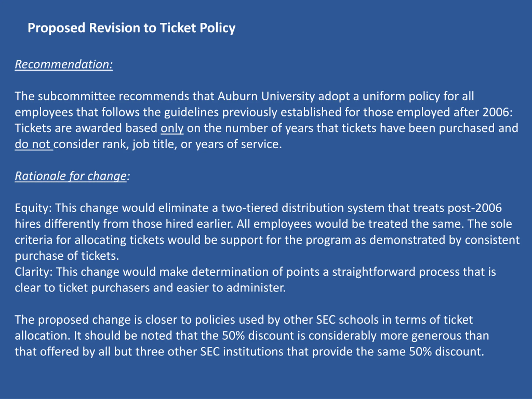
Task: Click the 'Proposed Revision to Ticket Policy' title
Action: 131,28
